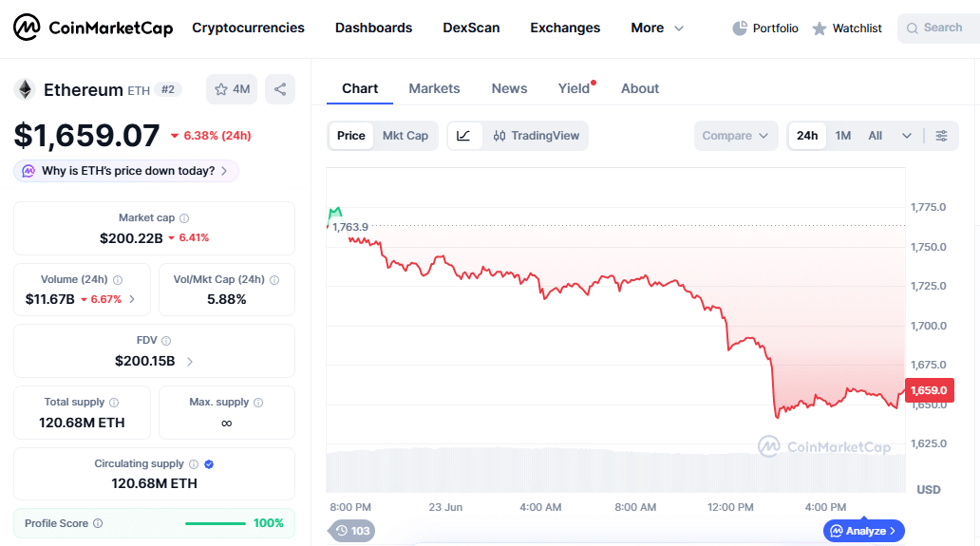Click the 103 history clock badge
Viewport: 980px width, 546px height.
pos(352,531)
